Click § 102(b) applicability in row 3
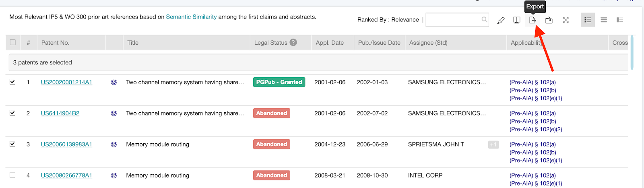This screenshot has width=644, height=188. (533, 152)
